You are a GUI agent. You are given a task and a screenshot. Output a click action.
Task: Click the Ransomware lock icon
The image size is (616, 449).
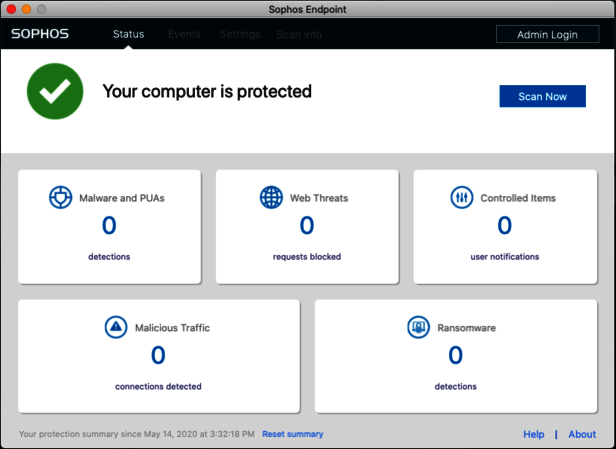418,327
